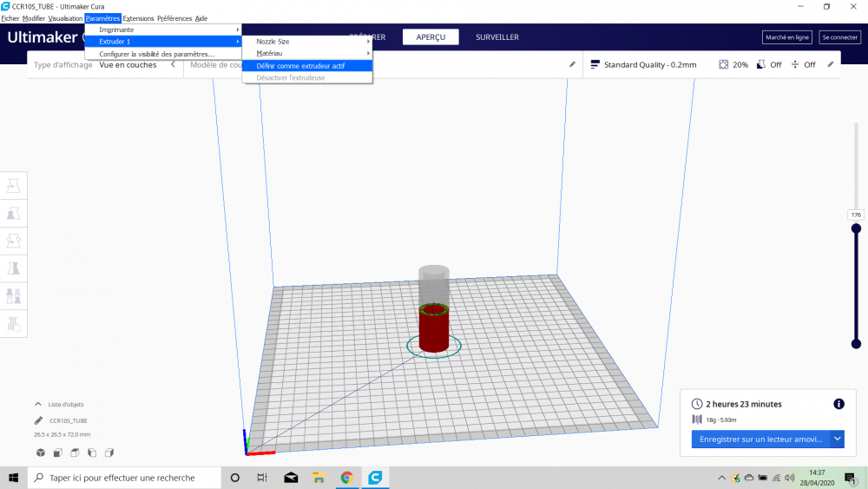
Task: Open per-model settings tool
Action: pos(13,296)
